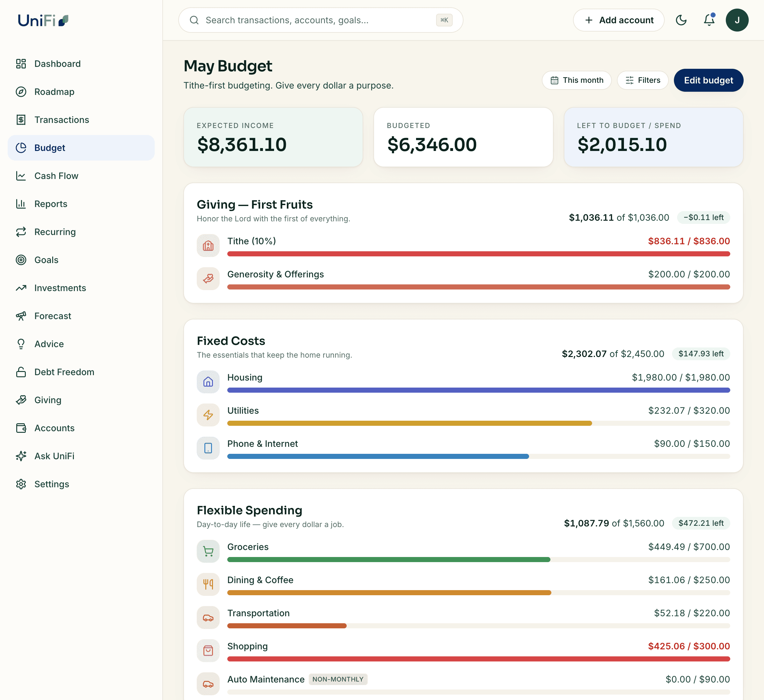Click the Housing home icon
Viewport: 764px width, 700px height.
click(x=208, y=382)
